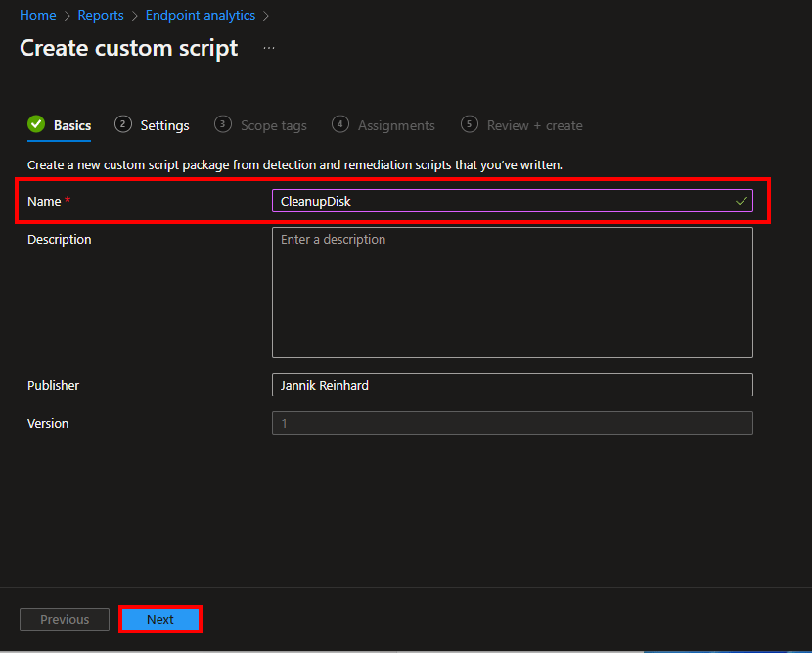Open the Settings tab label
This screenshot has height=653, width=812.
(164, 125)
